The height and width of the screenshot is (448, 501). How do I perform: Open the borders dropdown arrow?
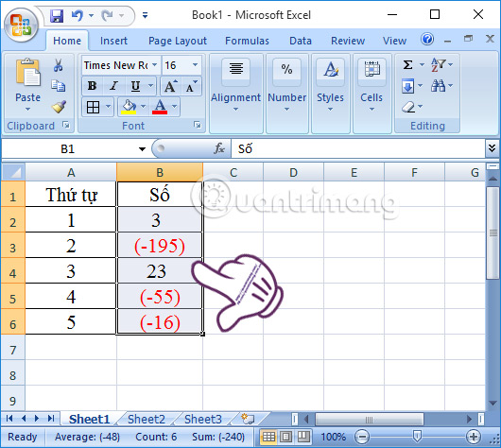point(109,107)
